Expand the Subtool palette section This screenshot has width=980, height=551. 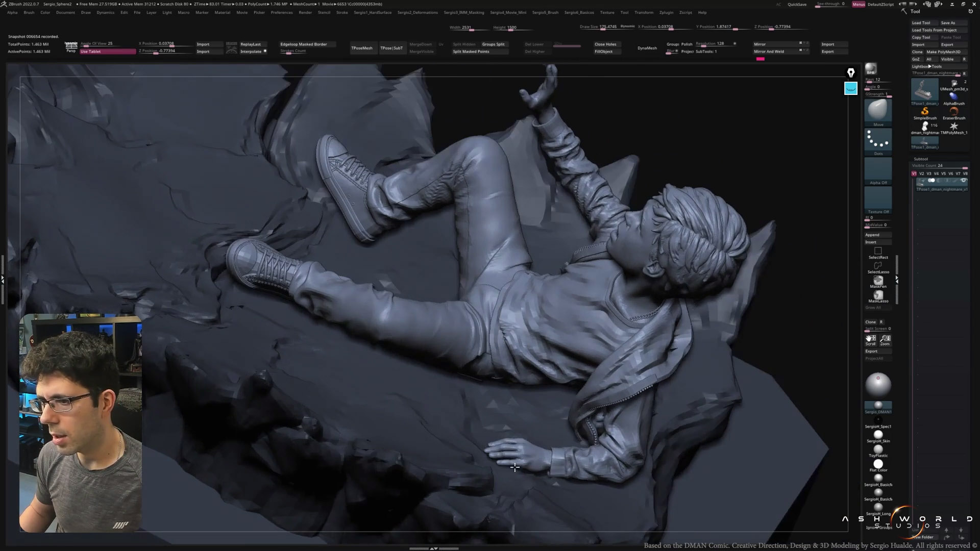(921, 159)
